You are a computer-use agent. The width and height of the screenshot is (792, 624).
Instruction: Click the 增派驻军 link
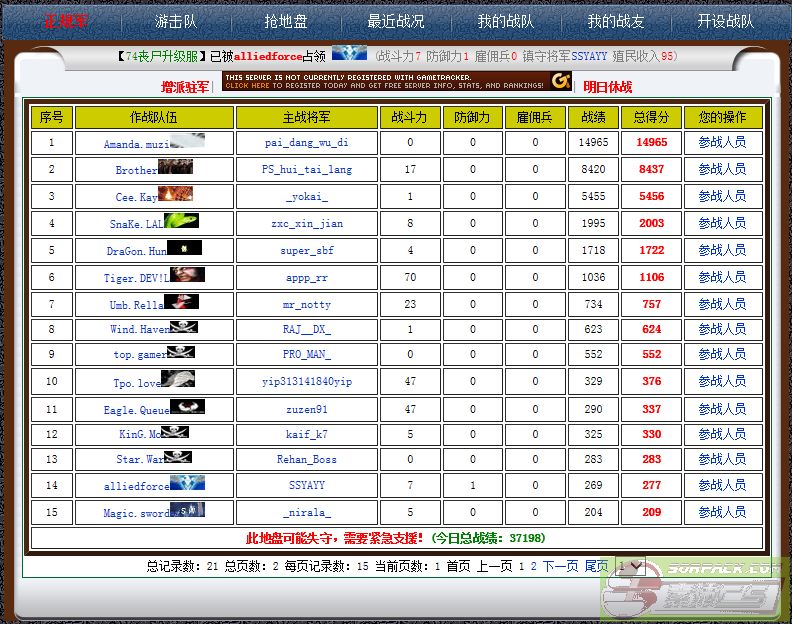[186, 87]
